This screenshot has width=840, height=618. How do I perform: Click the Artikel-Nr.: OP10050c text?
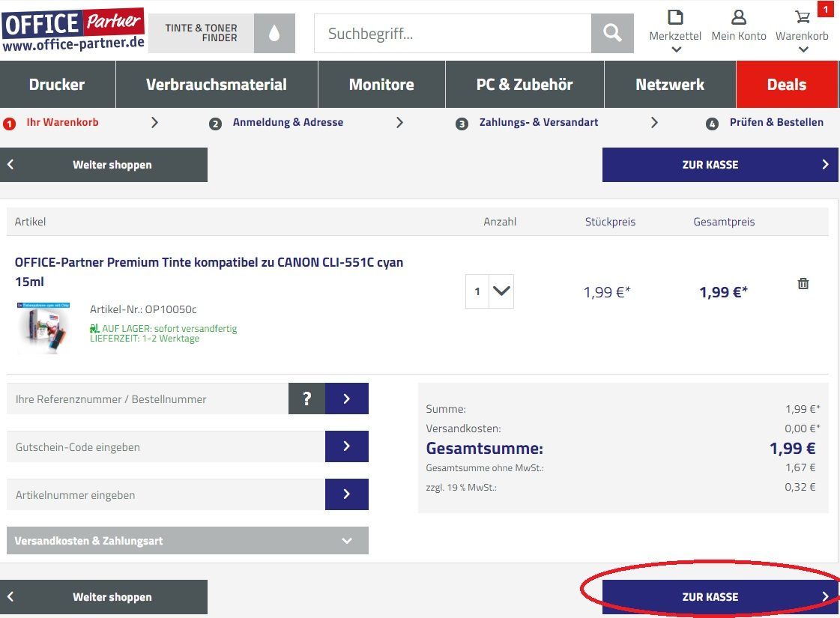click(x=143, y=309)
